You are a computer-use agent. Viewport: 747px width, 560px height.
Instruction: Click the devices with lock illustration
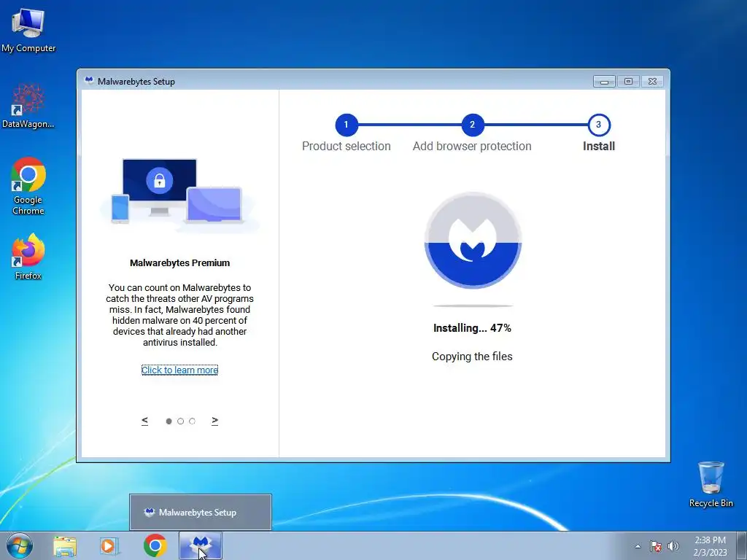179,194
